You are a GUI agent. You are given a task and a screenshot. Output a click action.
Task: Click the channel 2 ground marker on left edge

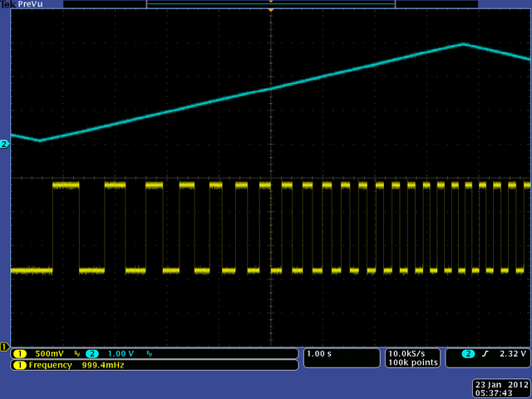click(5, 144)
